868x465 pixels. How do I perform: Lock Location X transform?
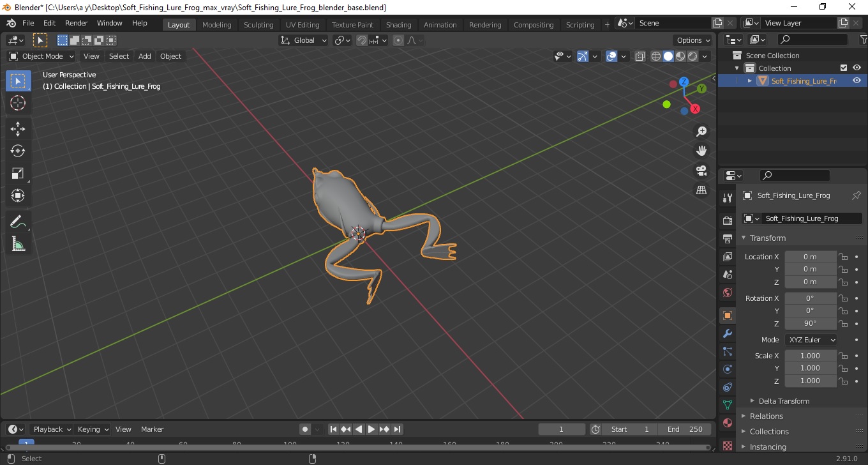(843, 257)
